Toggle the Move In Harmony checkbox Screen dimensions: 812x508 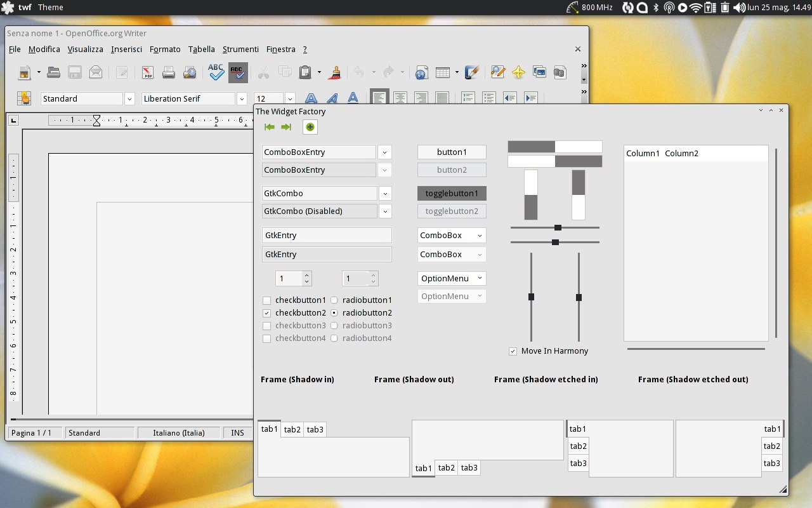(513, 351)
